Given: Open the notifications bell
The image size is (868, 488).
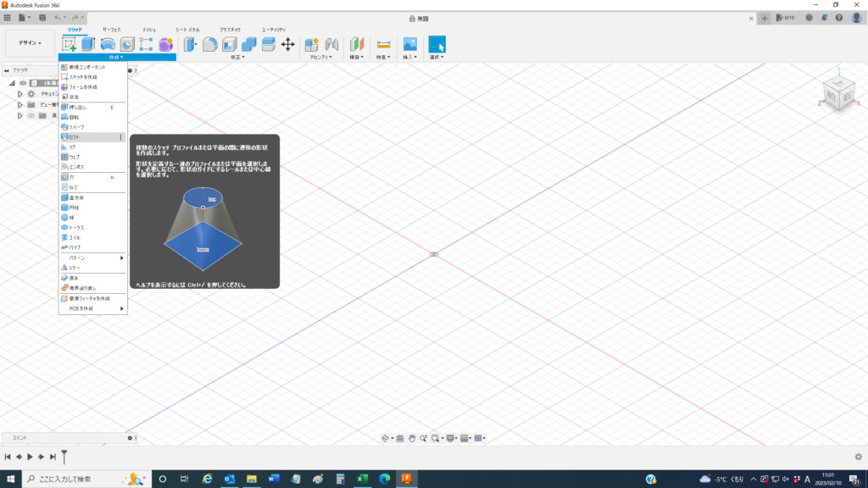Looking at the screenshot, I should (824, 18).
